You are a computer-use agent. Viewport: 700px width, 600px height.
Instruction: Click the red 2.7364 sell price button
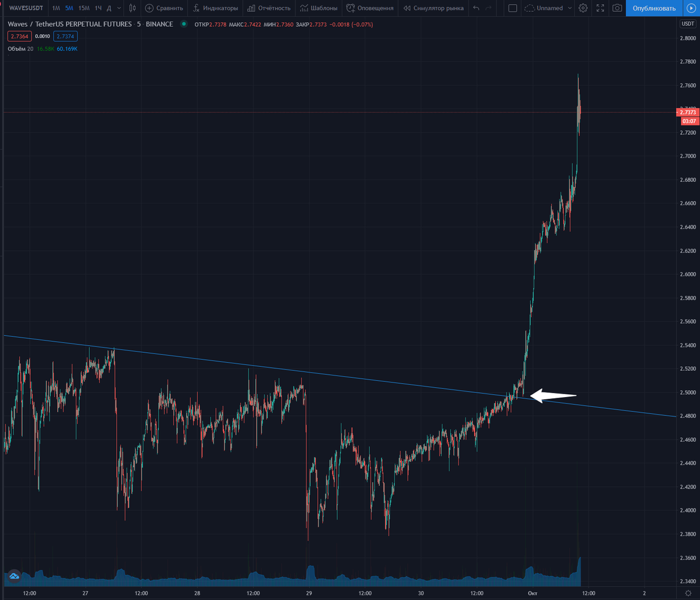point(19,36)
